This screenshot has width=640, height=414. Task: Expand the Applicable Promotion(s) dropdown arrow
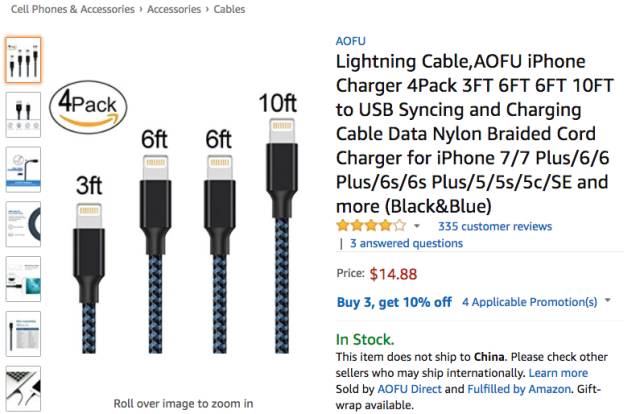click(609, 301)
